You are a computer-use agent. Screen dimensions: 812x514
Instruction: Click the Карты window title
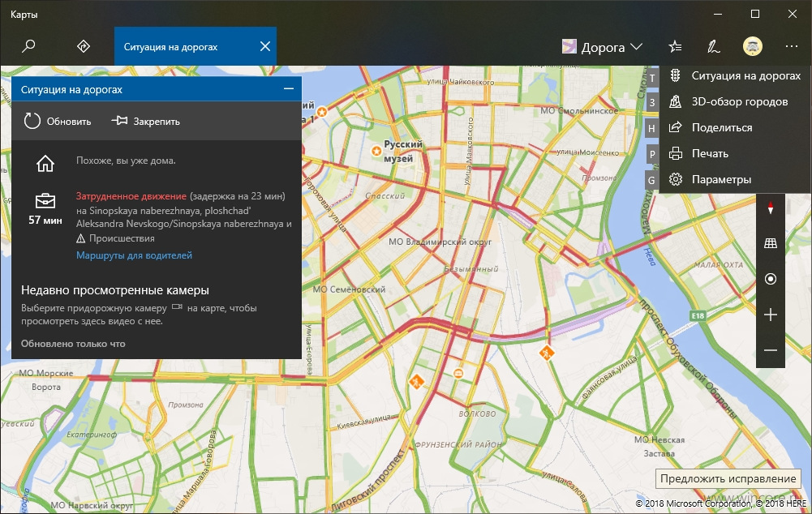coord(24,15)
